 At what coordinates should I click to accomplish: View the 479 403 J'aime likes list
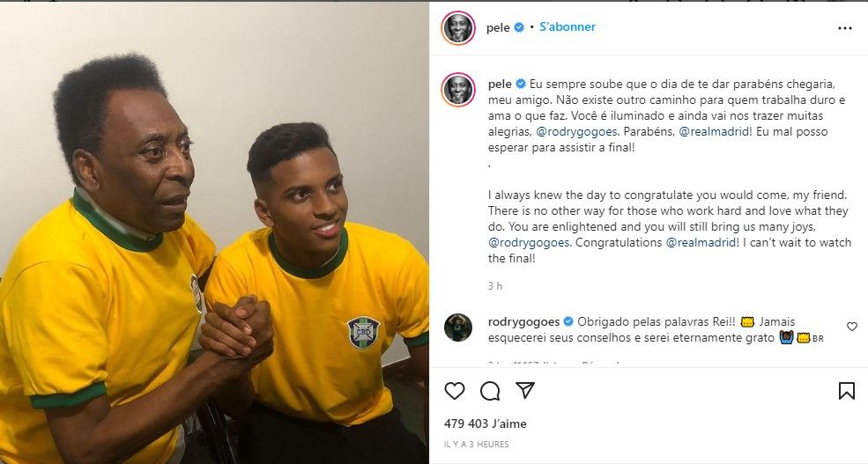(x=486, y=423)
